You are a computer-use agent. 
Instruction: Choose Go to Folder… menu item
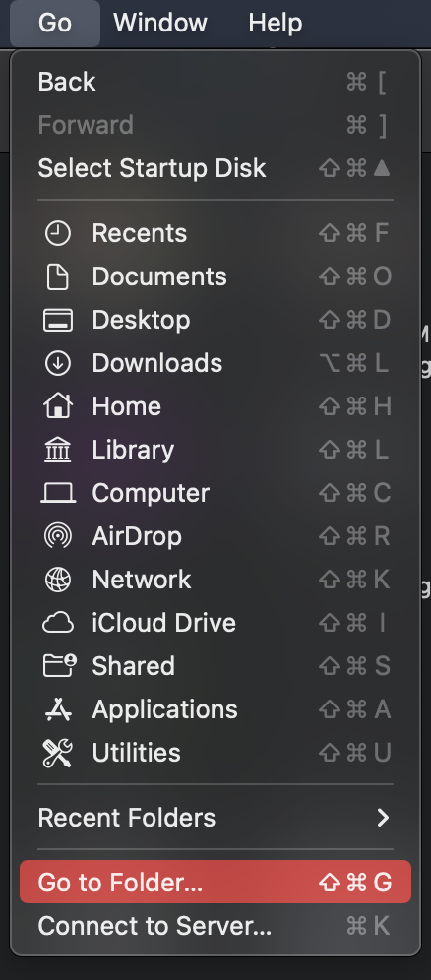[x=215, y=882]
